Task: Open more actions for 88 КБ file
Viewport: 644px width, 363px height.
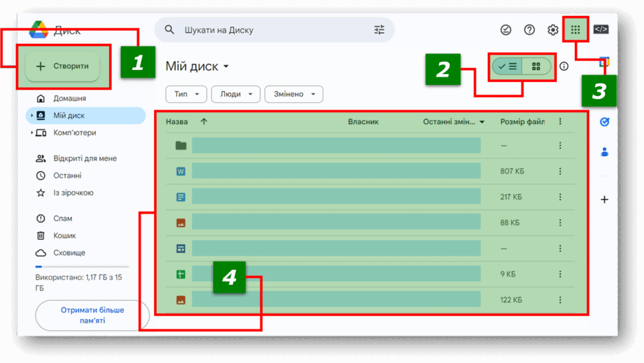Action: 560,223
